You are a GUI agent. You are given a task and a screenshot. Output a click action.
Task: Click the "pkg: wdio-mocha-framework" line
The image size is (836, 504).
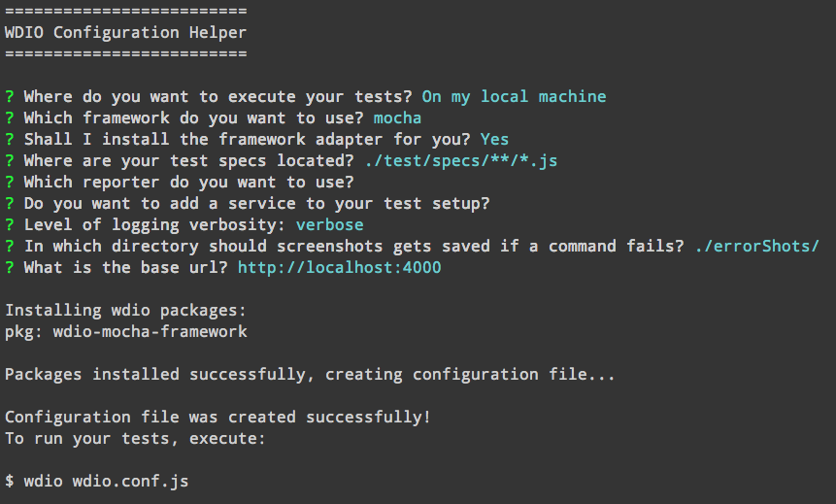(x=125, y=332)
